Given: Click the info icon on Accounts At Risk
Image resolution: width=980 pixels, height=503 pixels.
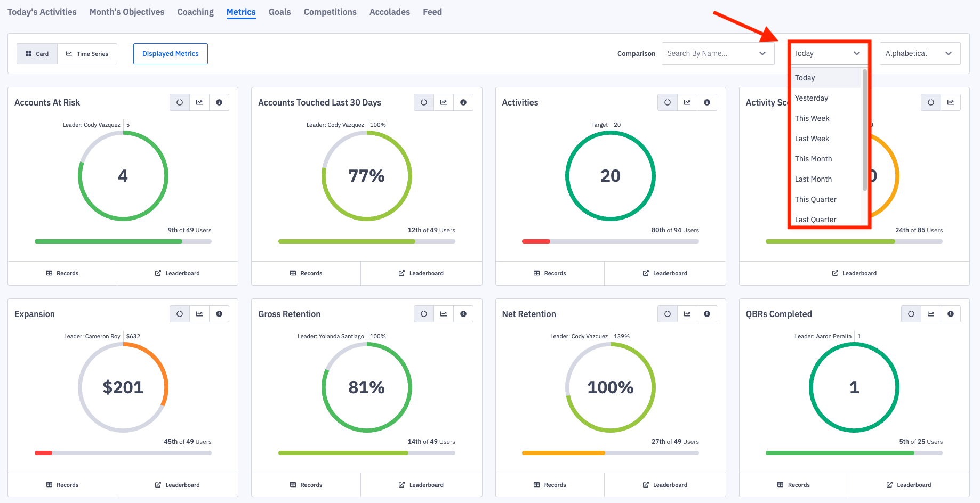Looking at the screenshot, I should (219, 102).
